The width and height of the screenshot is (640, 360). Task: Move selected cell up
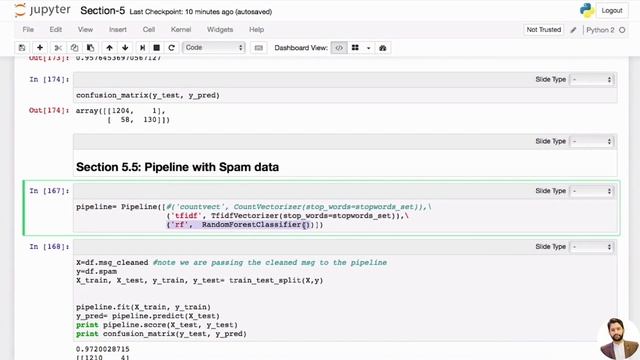(x=109, y=48)
